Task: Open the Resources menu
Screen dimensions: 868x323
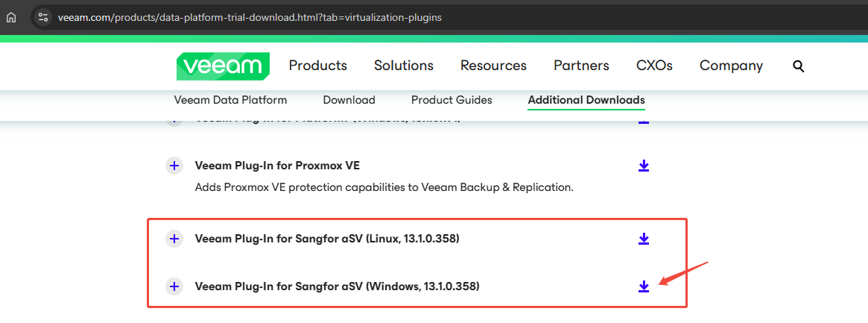Action: pos(493,66)
